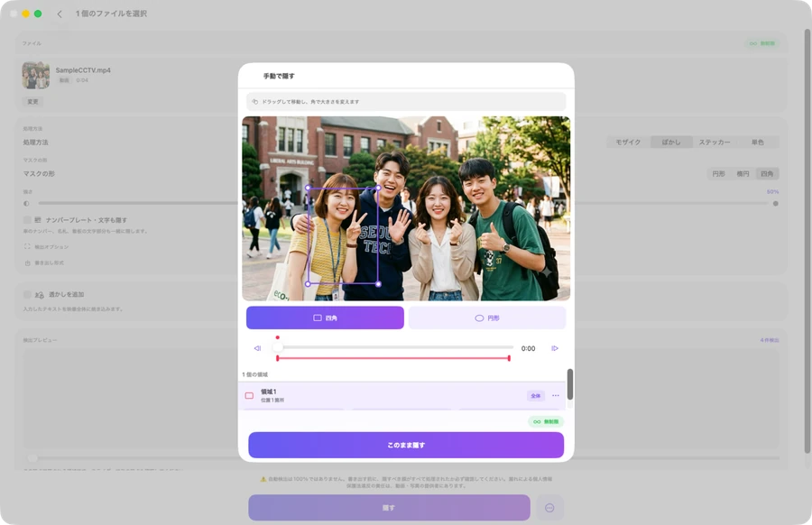The width and height of the screenshot is (812, 525).
Task: Select the モザイク processing method
Action: 628,143
